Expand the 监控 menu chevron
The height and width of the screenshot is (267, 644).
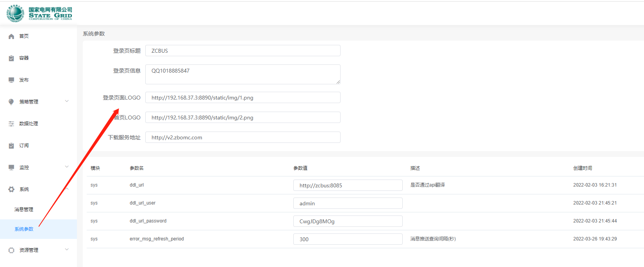tap(67, 167)
